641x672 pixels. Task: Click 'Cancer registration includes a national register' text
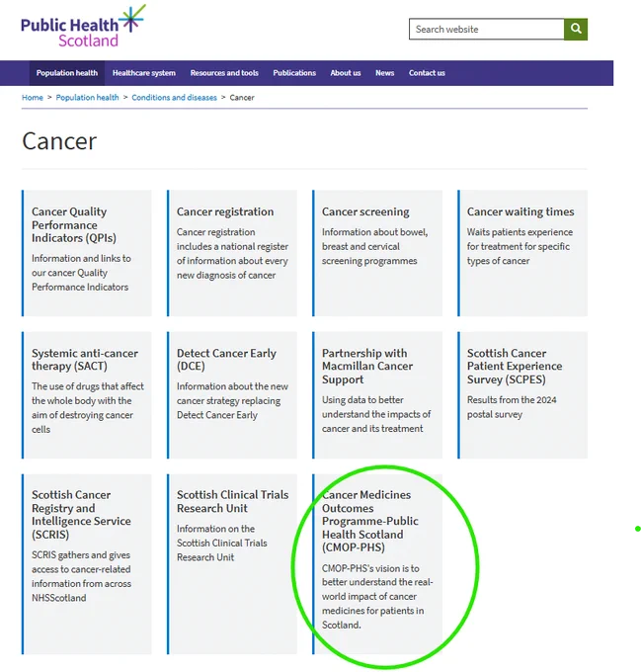[x=232, y=254]
